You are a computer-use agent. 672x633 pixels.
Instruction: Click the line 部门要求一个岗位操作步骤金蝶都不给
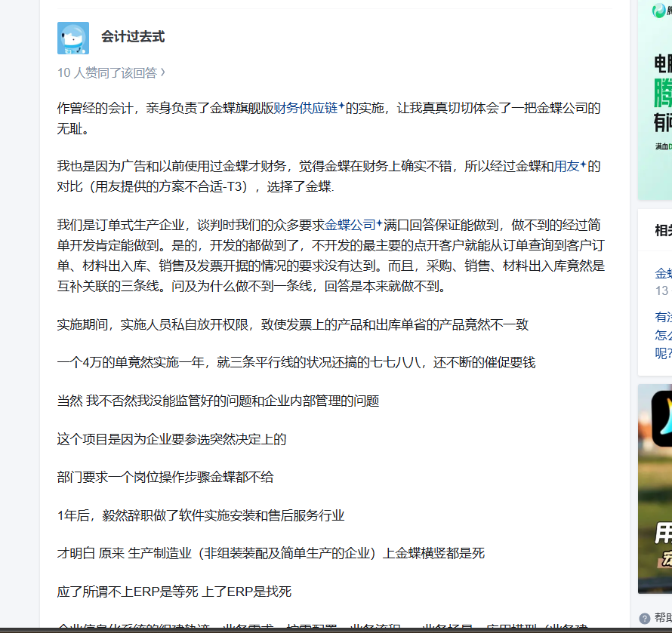tap(165, 477)
